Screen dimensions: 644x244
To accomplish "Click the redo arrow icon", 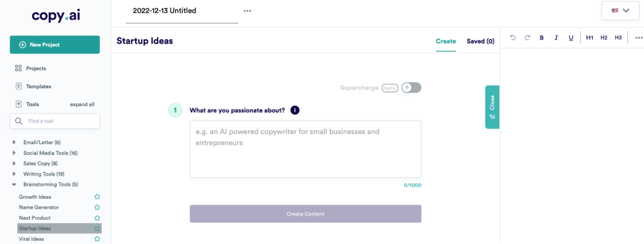I will [x=527, y=37].
